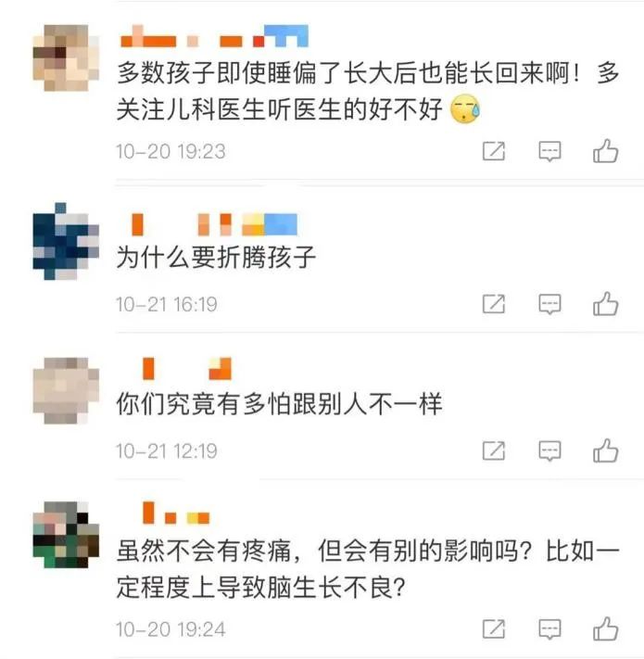644x659 pixels.
Task: Open avatar of first commenter
Action: [x=66, y=57]
